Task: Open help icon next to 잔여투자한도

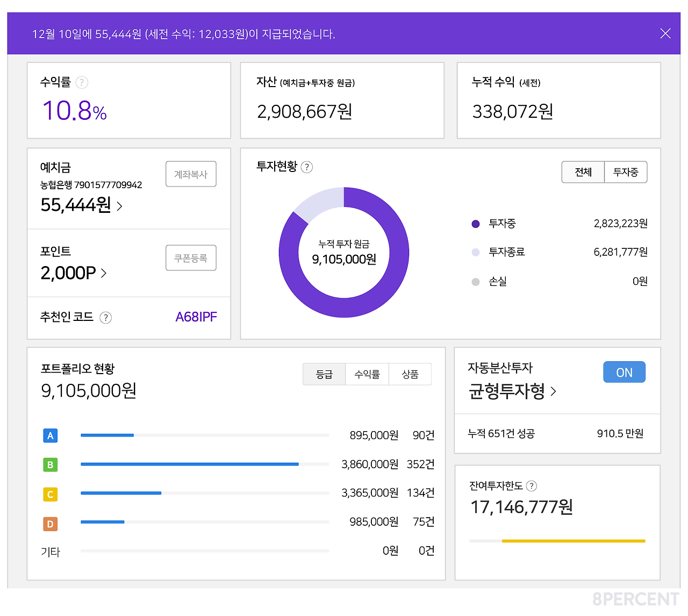Action: point(531,486)
